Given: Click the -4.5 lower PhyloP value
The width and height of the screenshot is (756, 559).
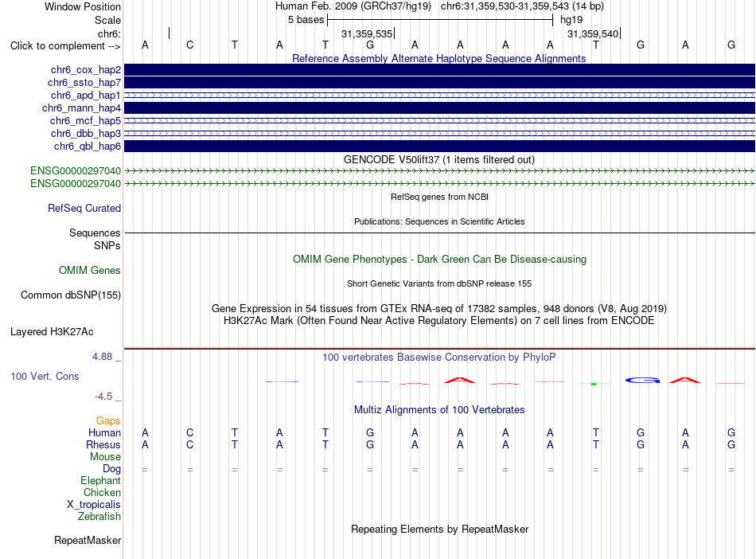Looking at the screenshot, I should pos(103,397).
